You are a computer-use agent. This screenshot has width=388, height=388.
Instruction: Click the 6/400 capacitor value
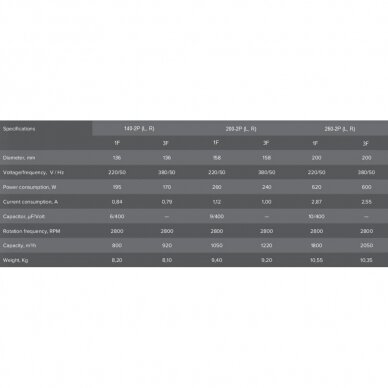click(117, 216)
